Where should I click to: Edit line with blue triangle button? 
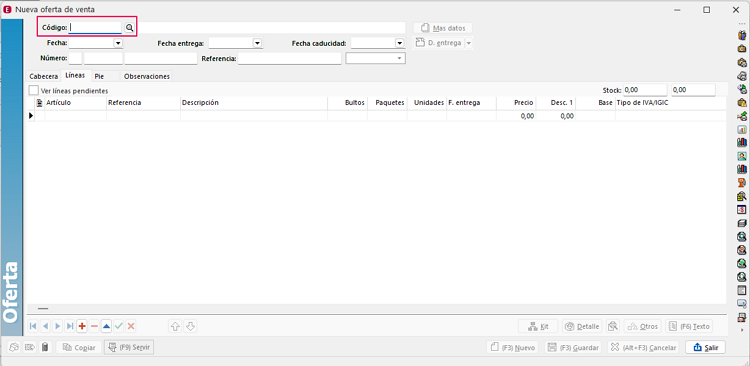(106, 326)
